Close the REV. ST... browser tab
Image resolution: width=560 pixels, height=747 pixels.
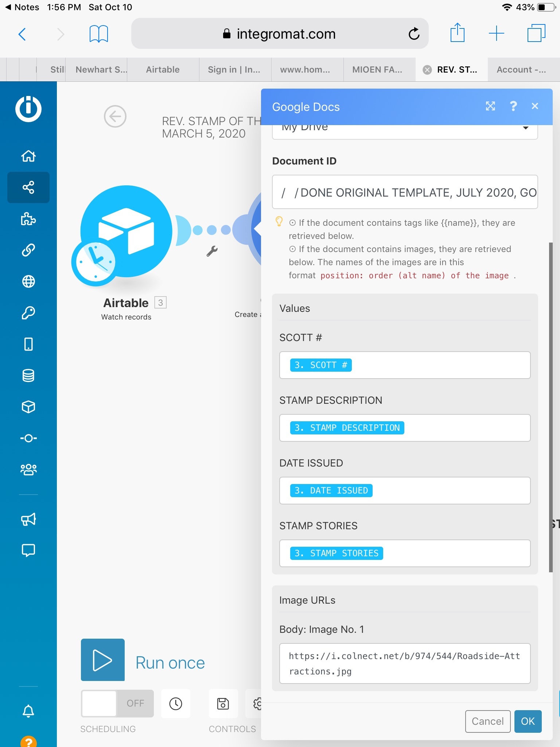(427, 70)
